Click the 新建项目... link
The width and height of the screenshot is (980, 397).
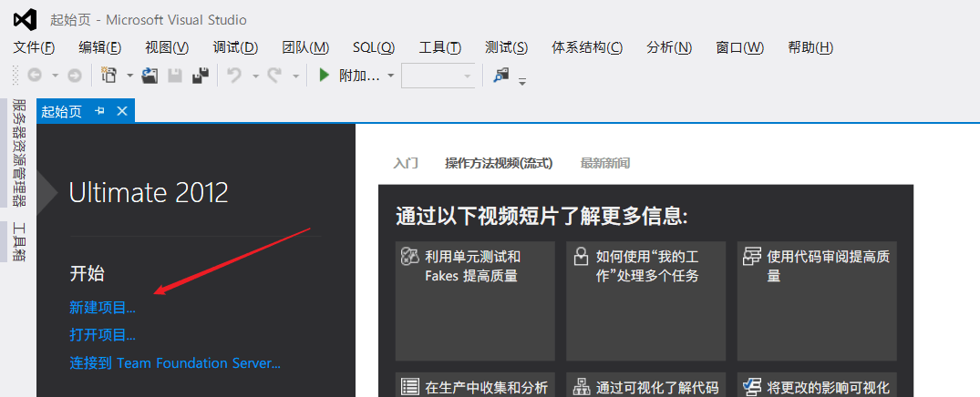[x=102, y=308]
